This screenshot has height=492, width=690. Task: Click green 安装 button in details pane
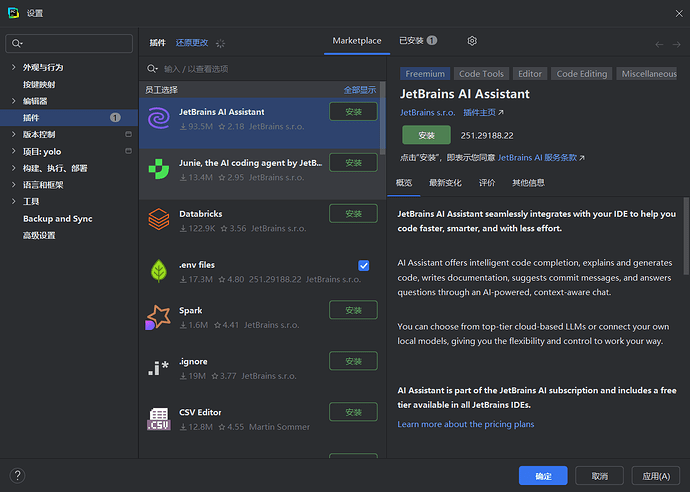(x=426, y=135)
